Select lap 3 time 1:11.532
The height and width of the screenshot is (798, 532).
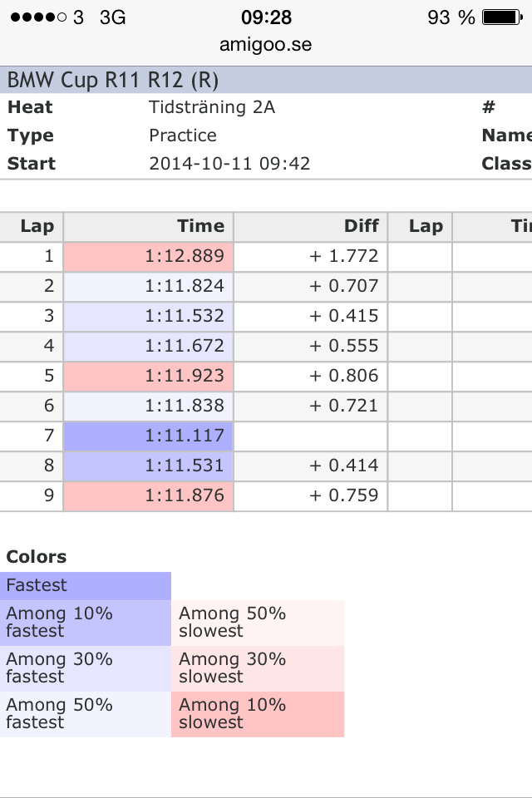coord(149,316)
